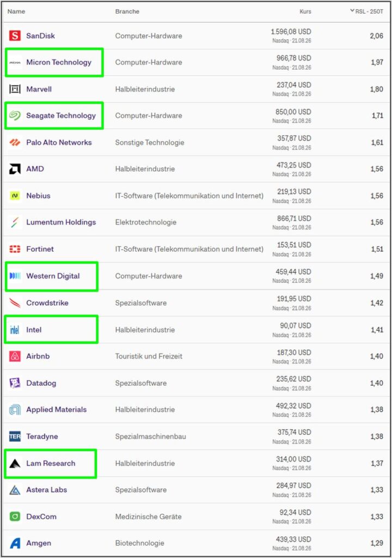Click the Airbnb pink logo icon
Image resolution: width=392 pixels, height=558 pixels.
tap(15, 356)
